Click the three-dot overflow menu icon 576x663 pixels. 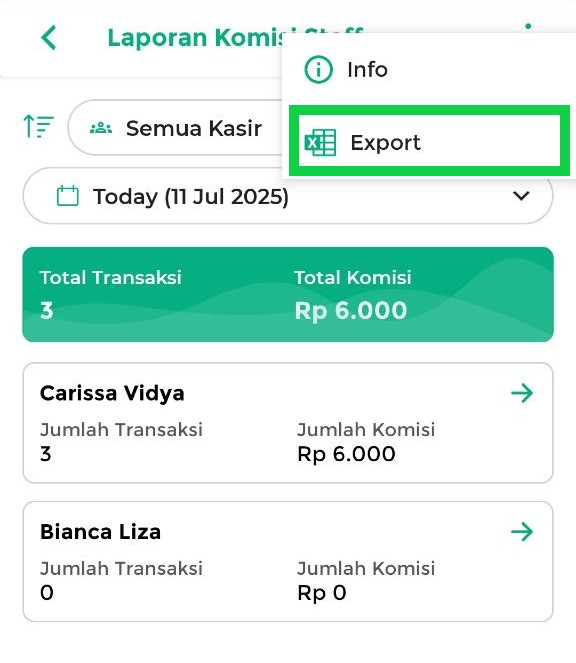tap(528, 27)
